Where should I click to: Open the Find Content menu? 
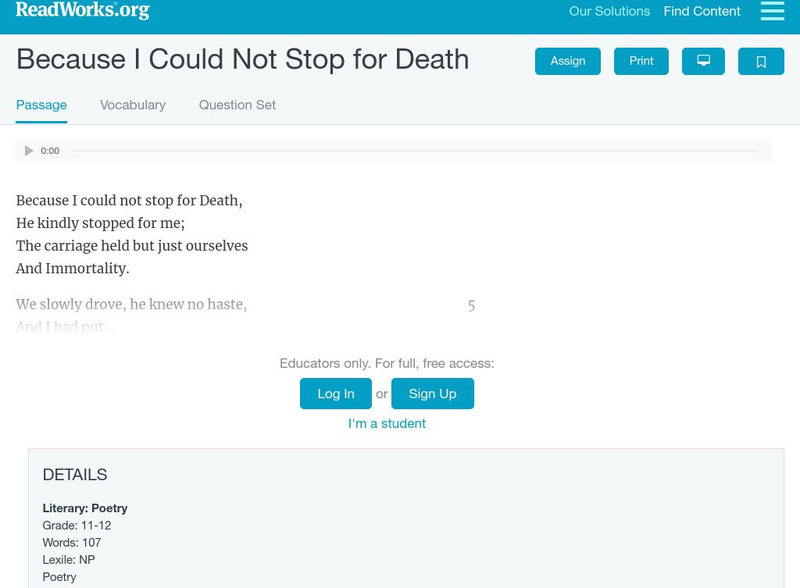click(x=702, y=11)
